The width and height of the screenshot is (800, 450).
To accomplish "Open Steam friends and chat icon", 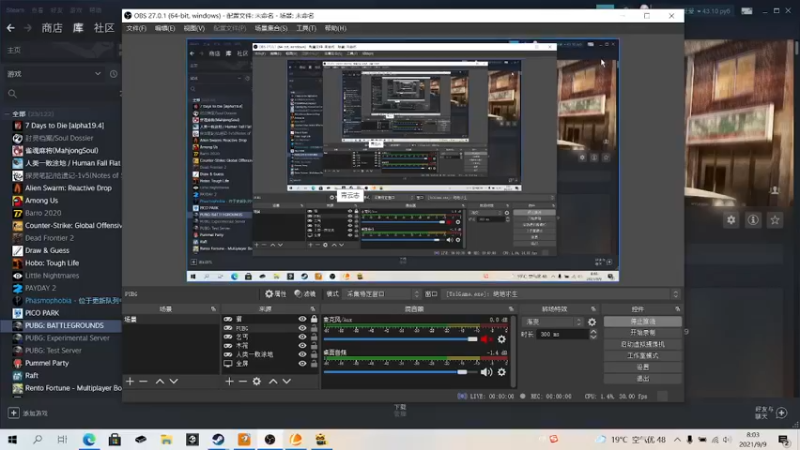I will click(x=781, y=413).
